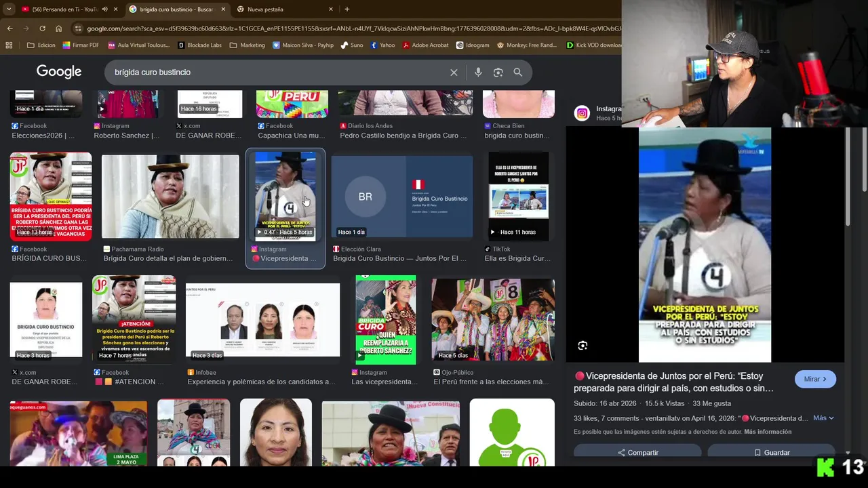Start voice search with microphone icon
Screen dimensions: 868x488
tap(478, 73)
